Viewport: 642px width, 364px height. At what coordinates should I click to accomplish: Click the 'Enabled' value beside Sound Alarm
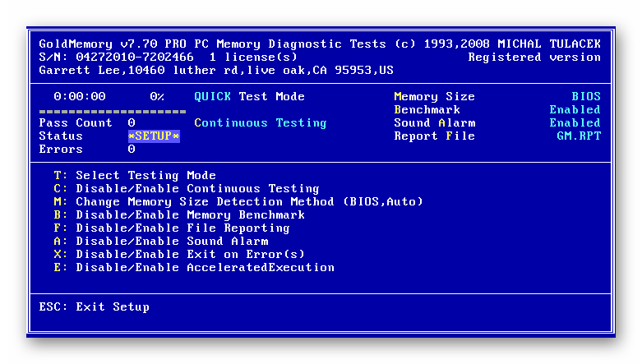(x=575, y=122)
